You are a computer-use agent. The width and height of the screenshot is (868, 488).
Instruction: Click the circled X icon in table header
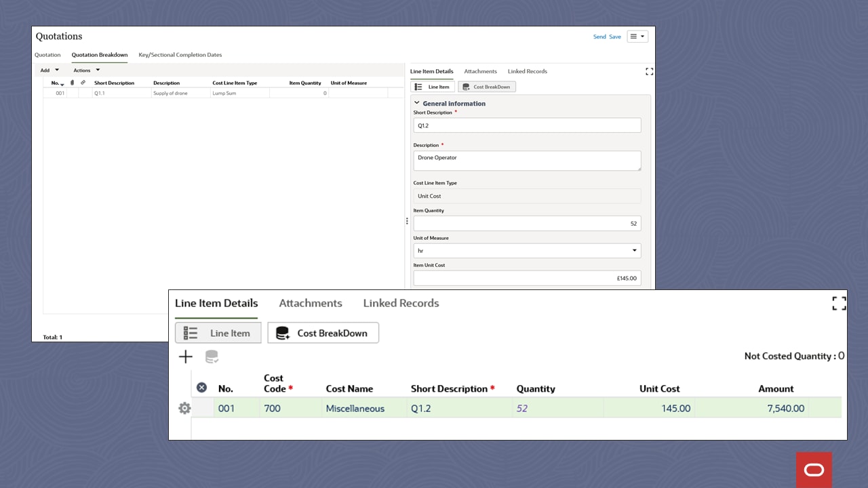tap(201, 388)
